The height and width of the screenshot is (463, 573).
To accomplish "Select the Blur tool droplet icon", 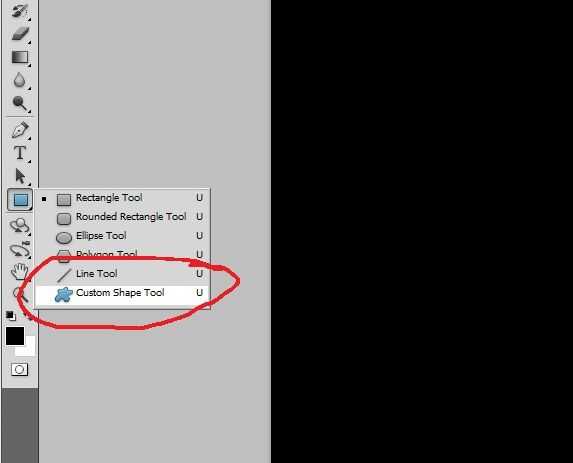I will tap(20, 80).
